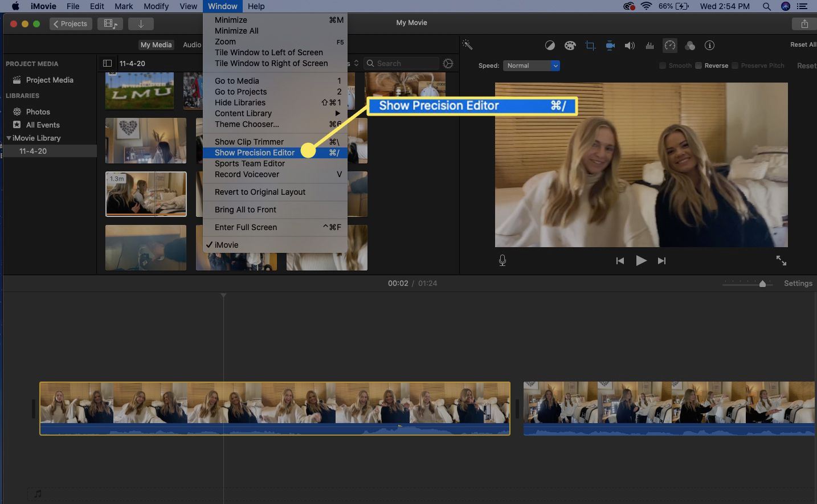Screen dimensions: 817x504
Task: Click the media Search field
Action: click(x=402, y=63)
